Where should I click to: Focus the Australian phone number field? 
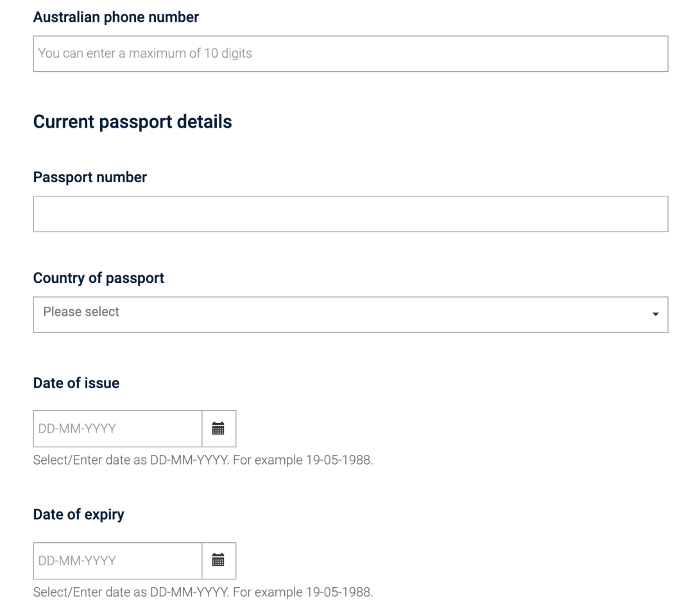pos(350,54)
